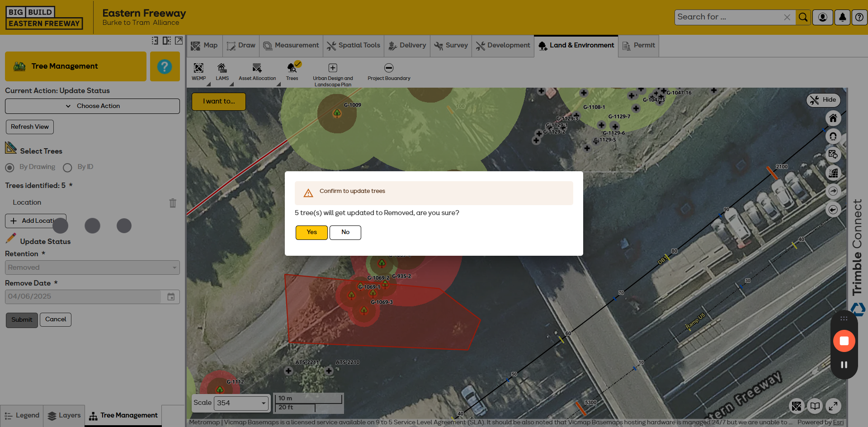Open the Retention dropdown
868x427 pixels.
point(92,267)
